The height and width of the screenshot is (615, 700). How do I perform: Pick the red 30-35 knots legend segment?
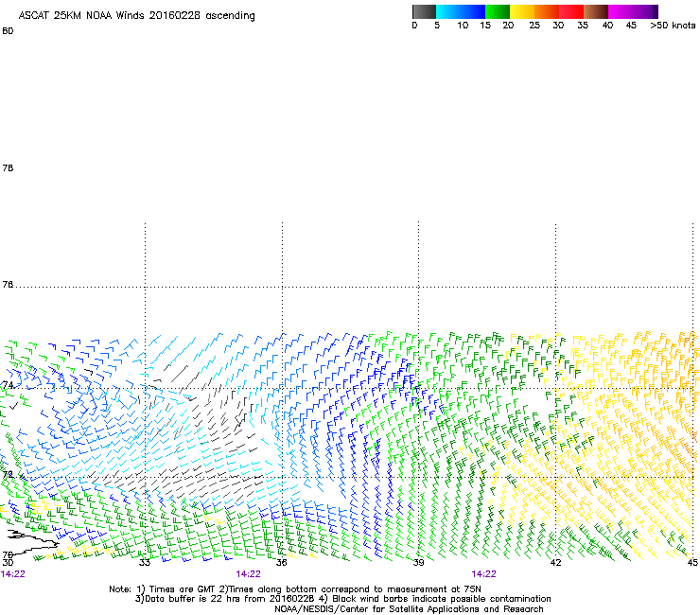point(571,11)
